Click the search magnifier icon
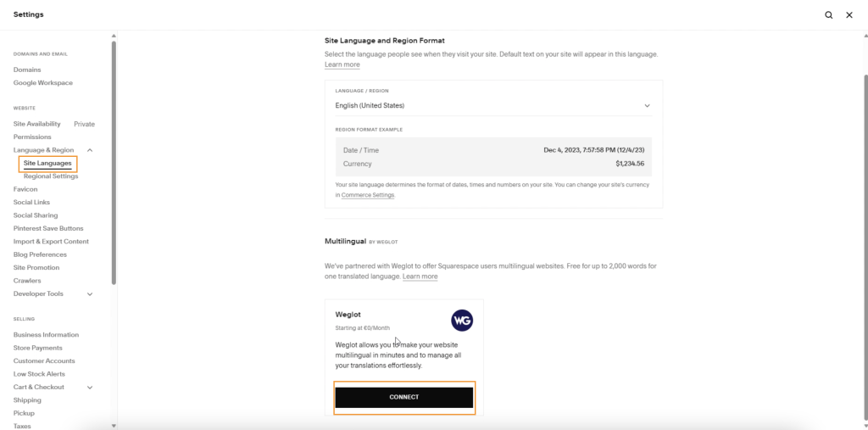The height and width of the screenshot is (430, 868). [828, 15]
